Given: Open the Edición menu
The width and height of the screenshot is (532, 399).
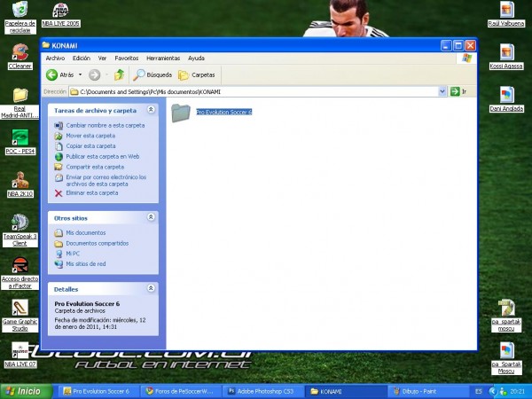Looking at the screenshot, I should (x=82, y=59).
